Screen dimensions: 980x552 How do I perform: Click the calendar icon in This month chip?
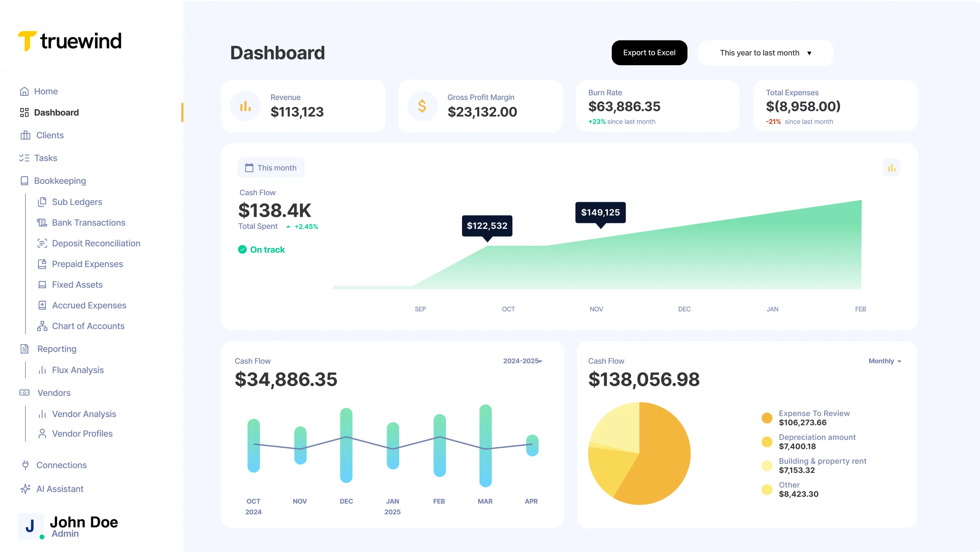pyautogui.click(x=250, y=167)
